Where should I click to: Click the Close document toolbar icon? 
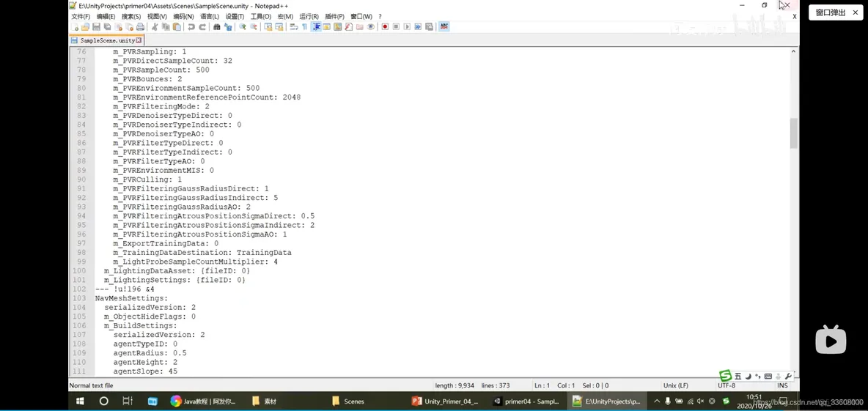(x=119, y=26)
